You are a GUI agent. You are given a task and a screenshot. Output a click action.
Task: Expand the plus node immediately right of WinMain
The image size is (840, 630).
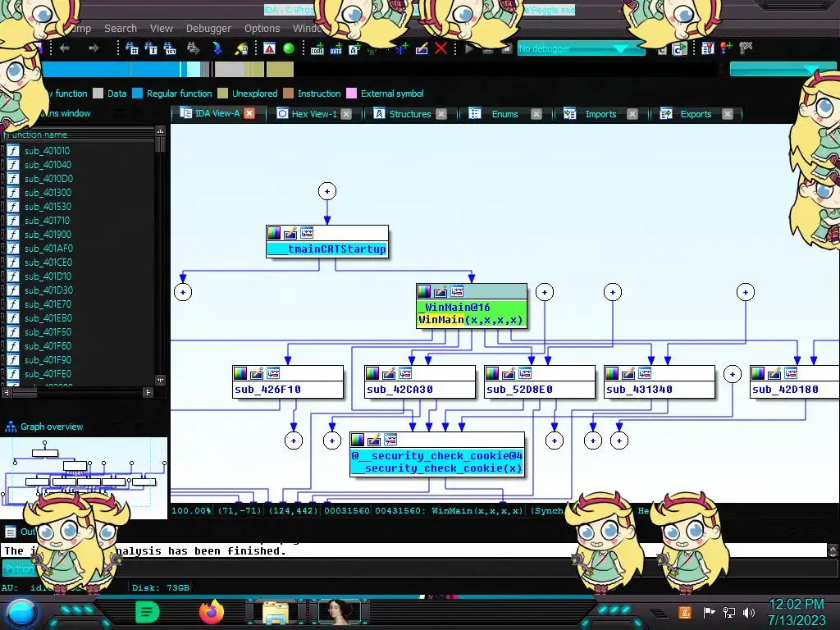tap(545, 292)
